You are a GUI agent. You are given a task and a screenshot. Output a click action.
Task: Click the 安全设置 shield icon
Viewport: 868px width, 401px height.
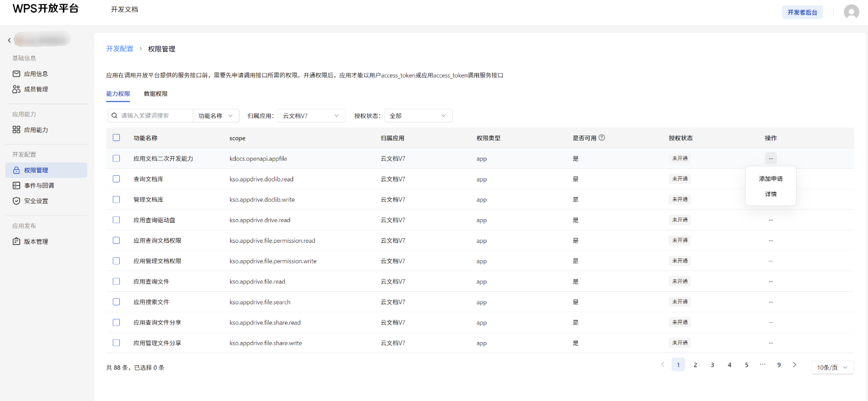click(17, 201)
